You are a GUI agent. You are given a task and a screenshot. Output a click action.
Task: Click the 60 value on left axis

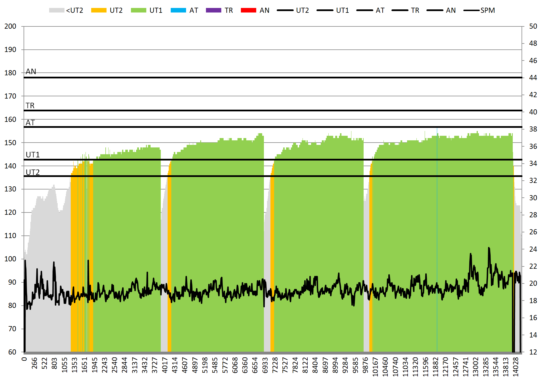coord(12,352)
